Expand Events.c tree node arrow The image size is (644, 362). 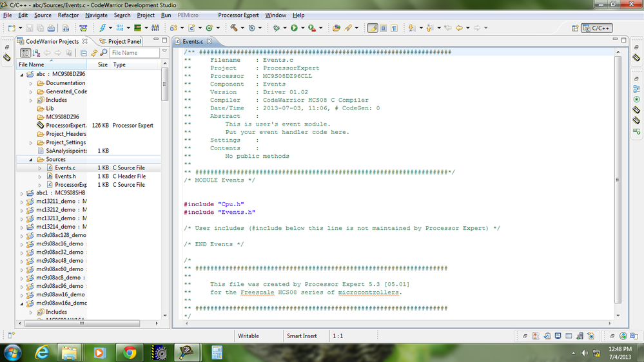(x=40, y=168)
